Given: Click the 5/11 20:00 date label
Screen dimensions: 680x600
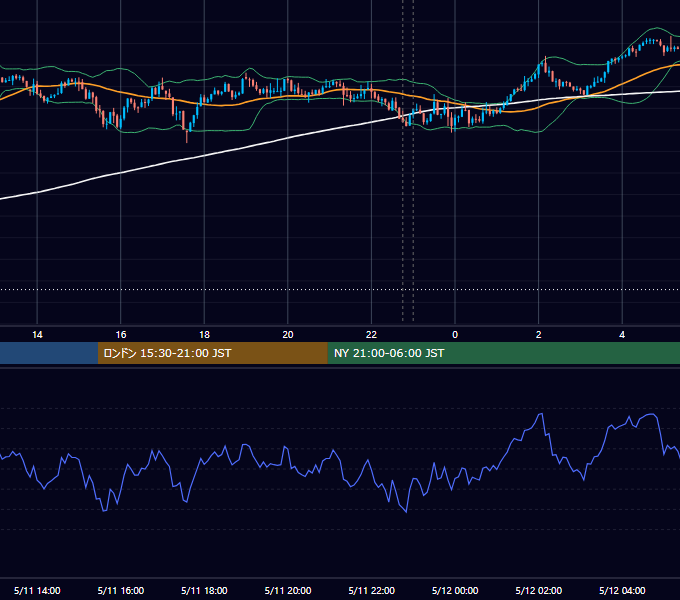Looking at the screenshot, I should (288, 590).
